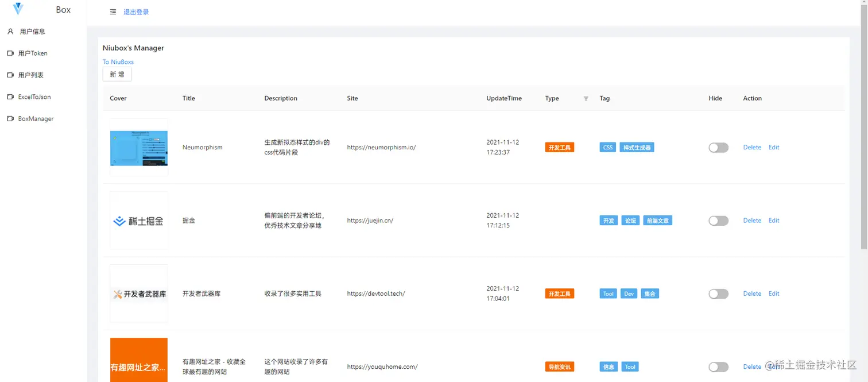Click the https://juejin.cn/ site text
Image resolution: width=868 pixels, height=382 pixels.
[x=370, y=221]
